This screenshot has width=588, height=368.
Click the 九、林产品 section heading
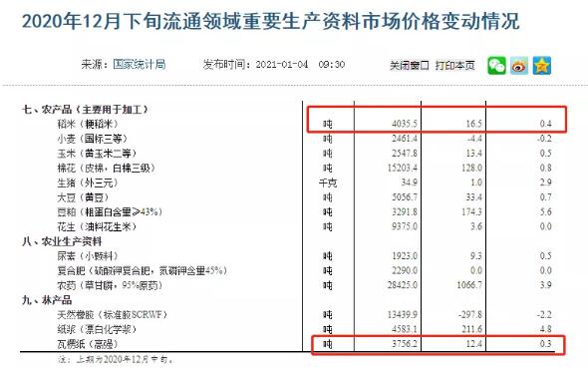click(47, 300)
